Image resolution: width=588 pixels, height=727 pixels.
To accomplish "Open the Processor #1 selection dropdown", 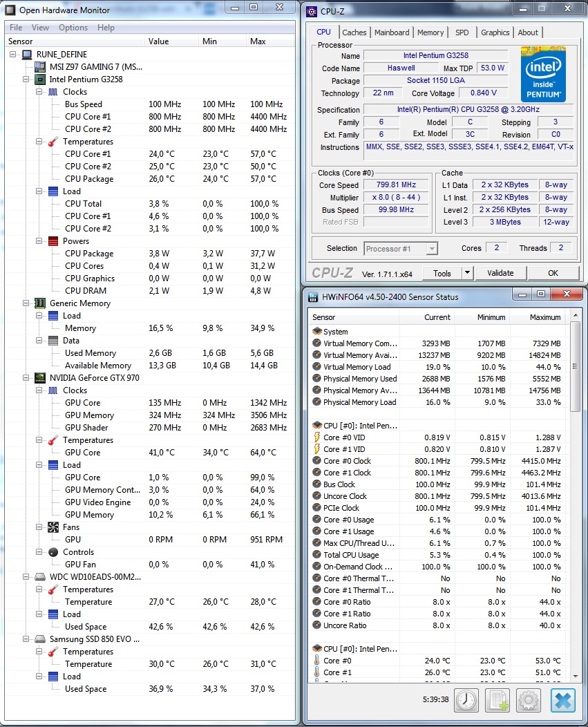I will point(432,249).
